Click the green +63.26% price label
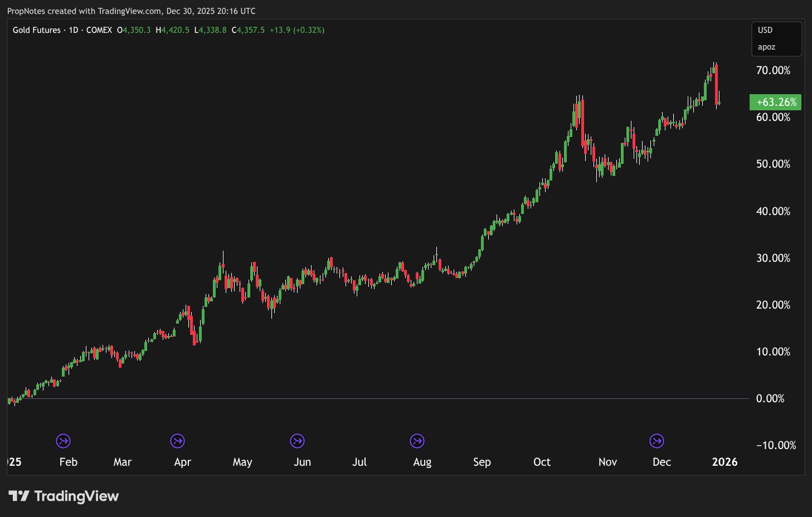812x517 pixels. tap(776, 102)
